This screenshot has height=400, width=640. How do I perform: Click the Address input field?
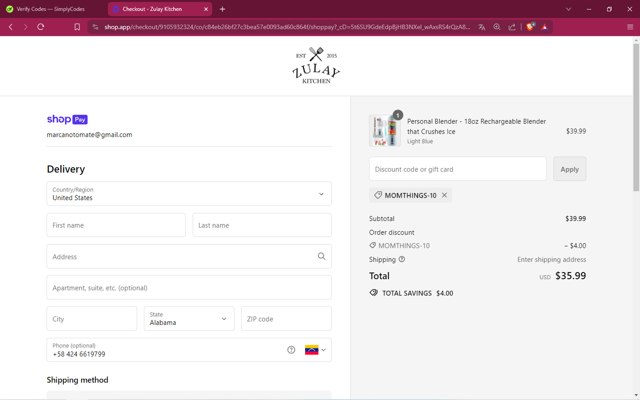tap(189, 256)
